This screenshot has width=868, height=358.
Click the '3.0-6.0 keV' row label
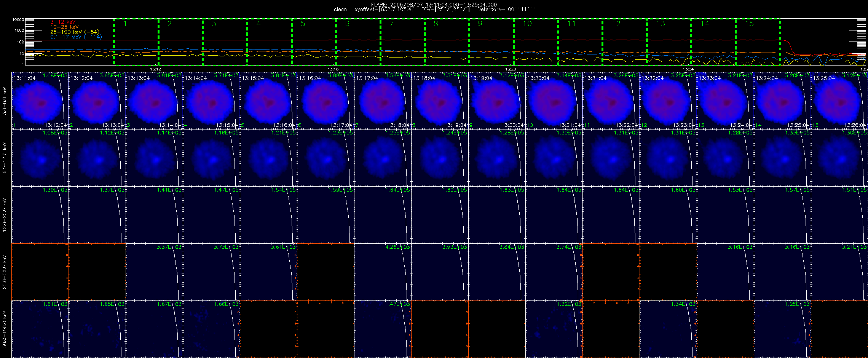[x=5, y=101]
